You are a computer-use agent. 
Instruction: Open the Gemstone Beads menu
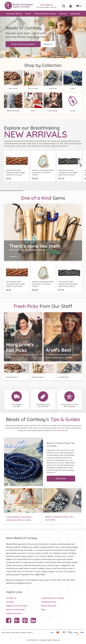[x=14, y=14]
